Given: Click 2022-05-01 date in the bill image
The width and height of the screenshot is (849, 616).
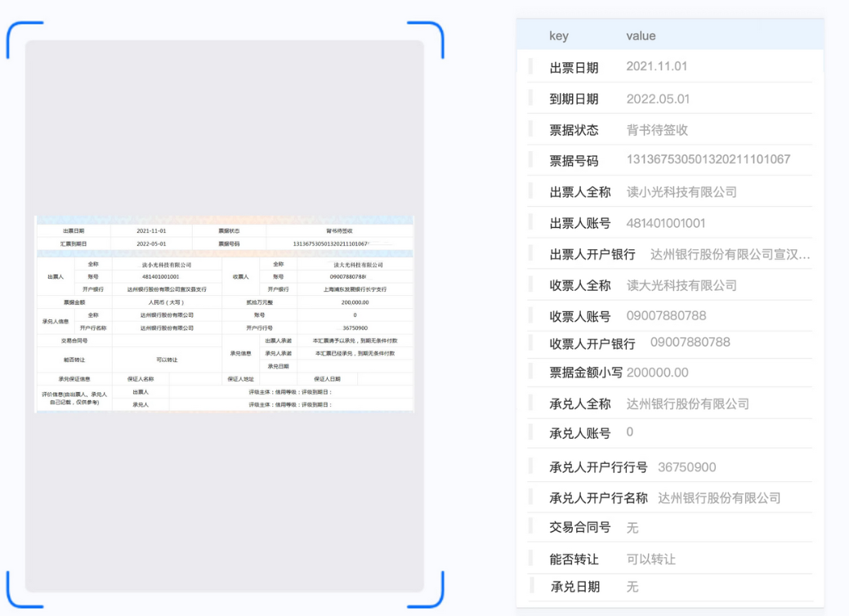Looking at the screenshot, I should (151, 243).
